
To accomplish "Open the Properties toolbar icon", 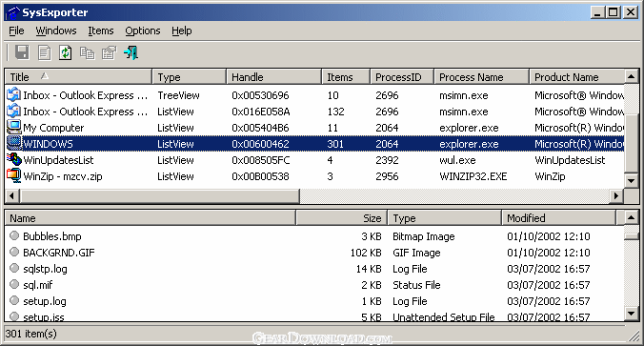I will pos(110,52).
